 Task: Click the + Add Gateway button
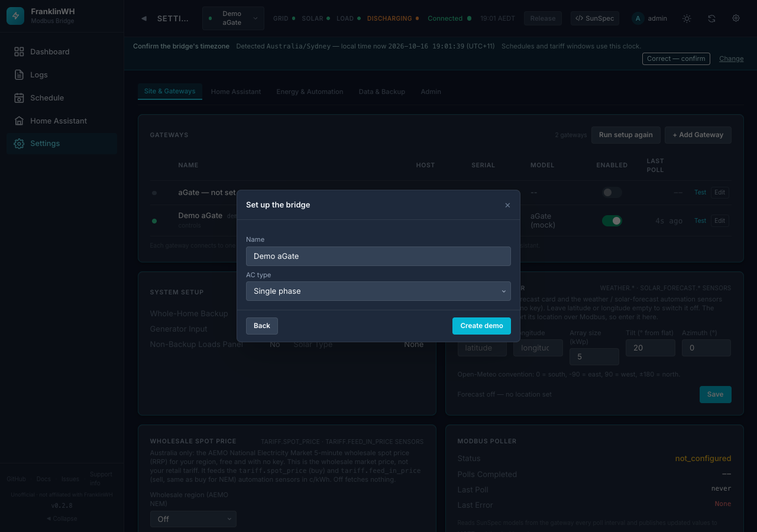point(698,135)
